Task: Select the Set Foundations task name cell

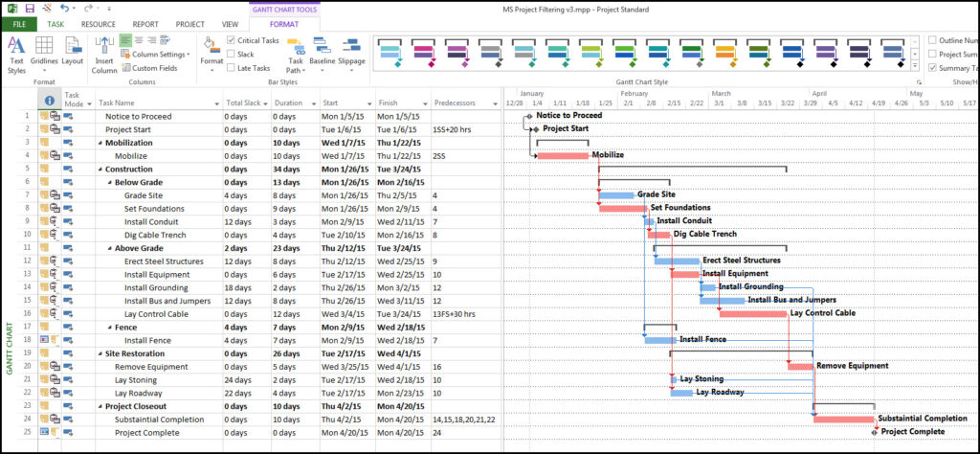Action: (160, 209)
